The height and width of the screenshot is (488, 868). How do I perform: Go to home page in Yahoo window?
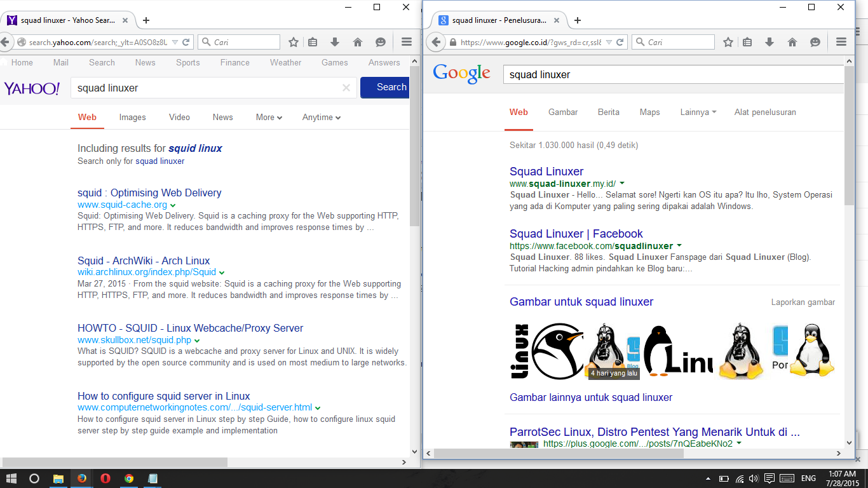pos(358,43)
